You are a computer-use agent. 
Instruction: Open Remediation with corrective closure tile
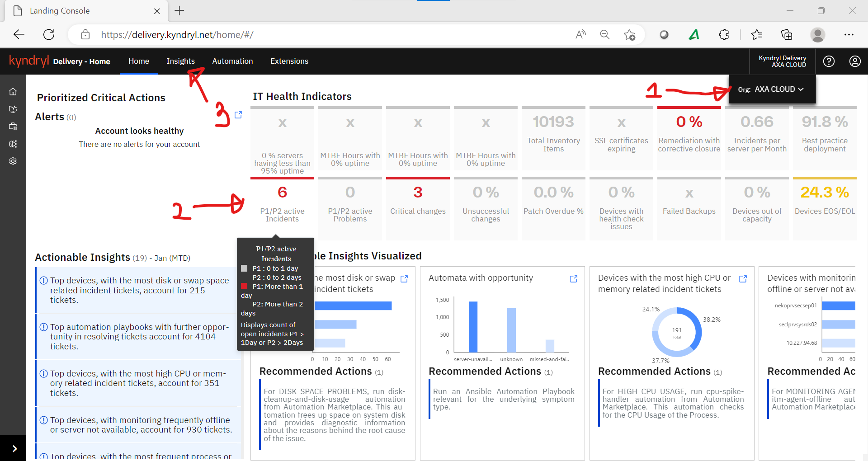689,138
